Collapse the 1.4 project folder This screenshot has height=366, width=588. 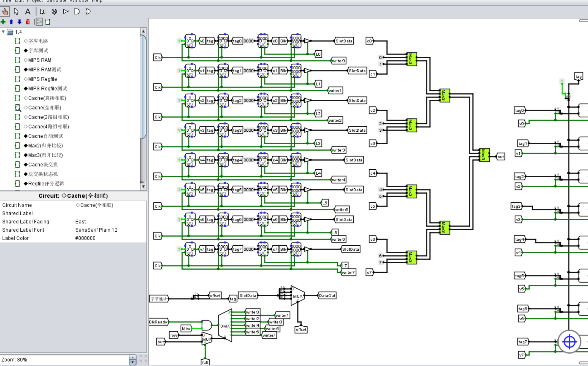[3, 32]
